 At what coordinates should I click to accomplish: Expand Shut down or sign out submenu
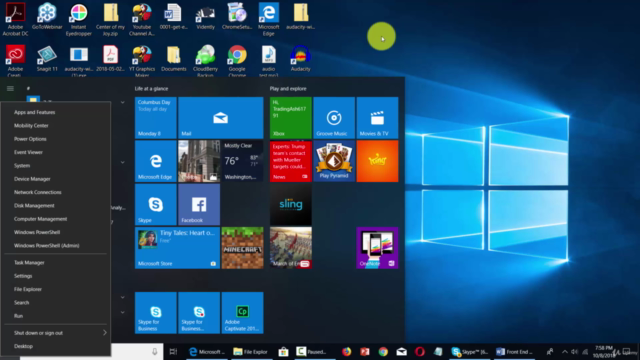pyautogui.click(x=56, y=333)
